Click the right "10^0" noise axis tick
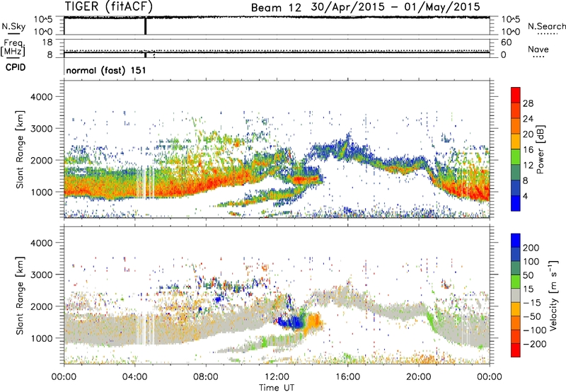The image size is (566, 392). tap(510, 32)
